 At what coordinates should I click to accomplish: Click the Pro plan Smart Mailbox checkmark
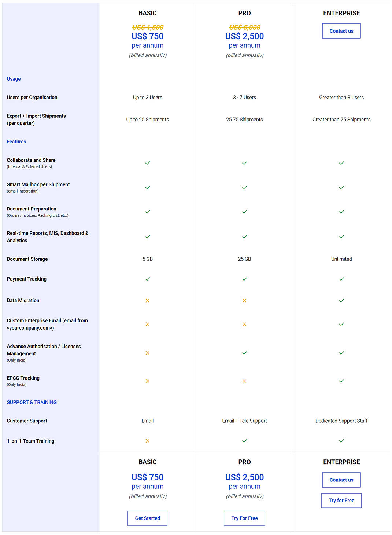tap(244, 187)
